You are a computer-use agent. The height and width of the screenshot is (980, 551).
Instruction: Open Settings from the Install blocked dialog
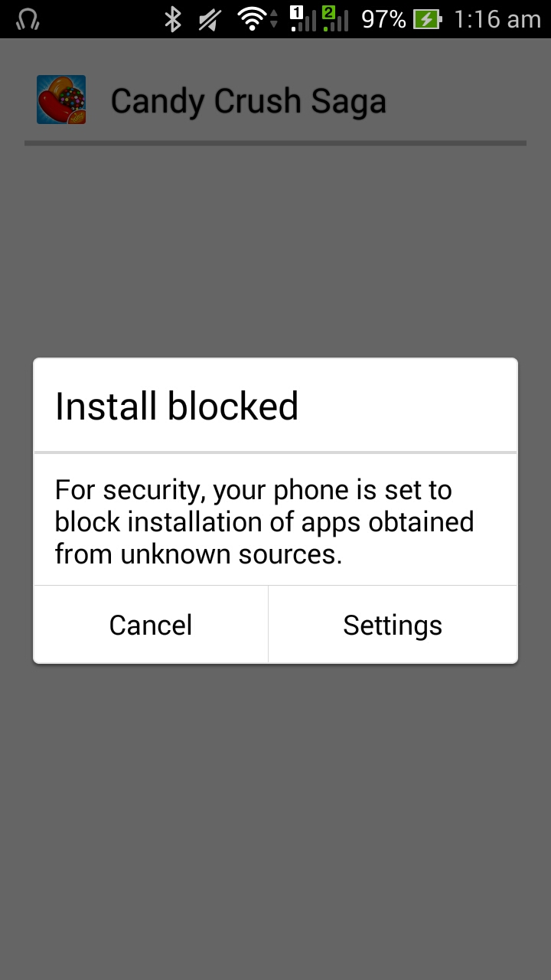tap(393, 625)
